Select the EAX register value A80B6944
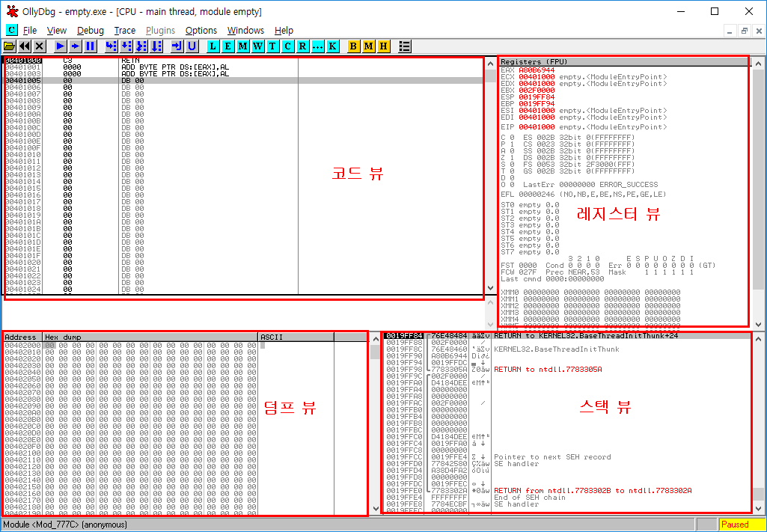This screenshot has height=532, width=767. pos(537,70)
